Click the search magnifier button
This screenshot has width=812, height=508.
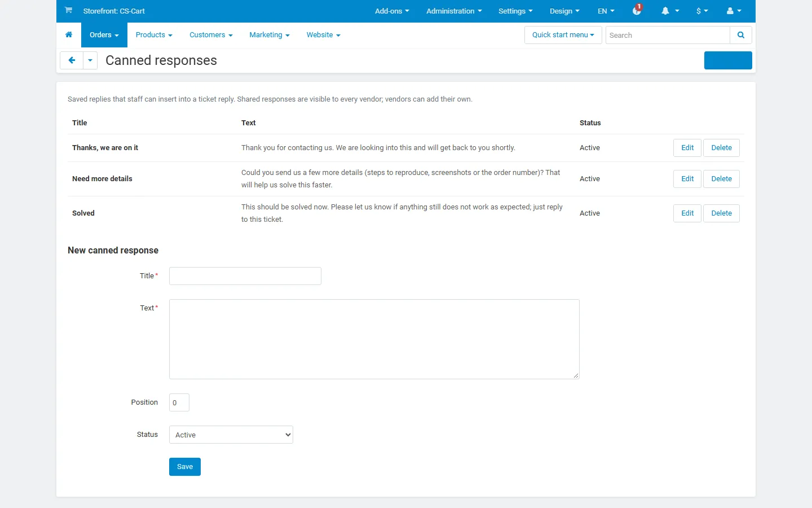(x=741, y=35)
